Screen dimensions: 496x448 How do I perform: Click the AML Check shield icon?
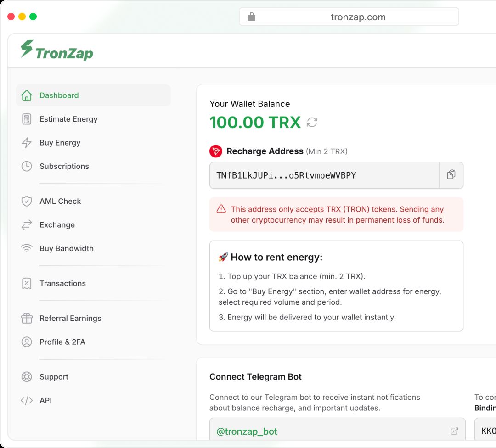[27, 201]
